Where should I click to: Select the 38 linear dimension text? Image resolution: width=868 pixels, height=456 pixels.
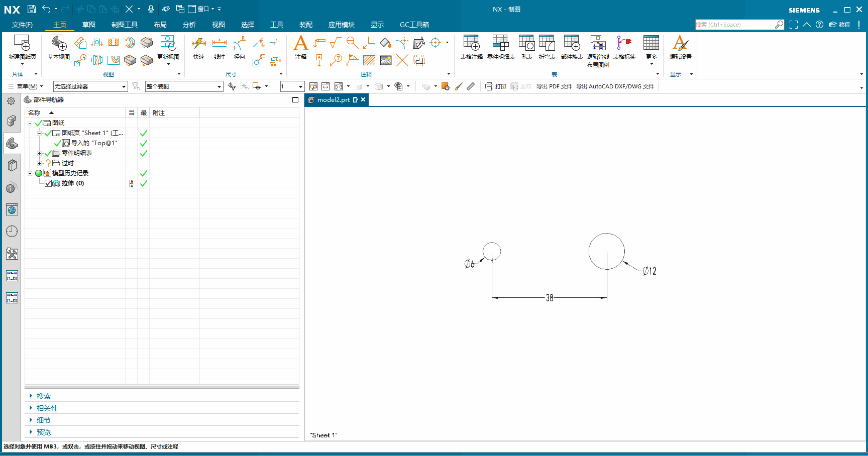point(550,298)
